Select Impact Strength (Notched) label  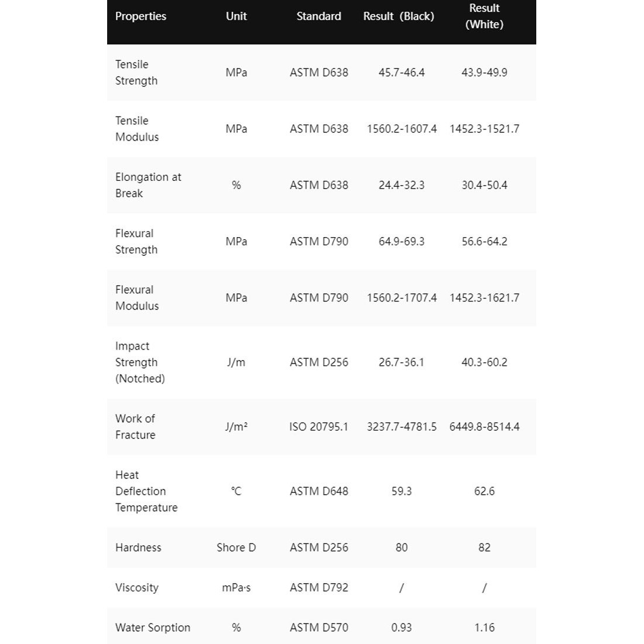coord(140,362)
